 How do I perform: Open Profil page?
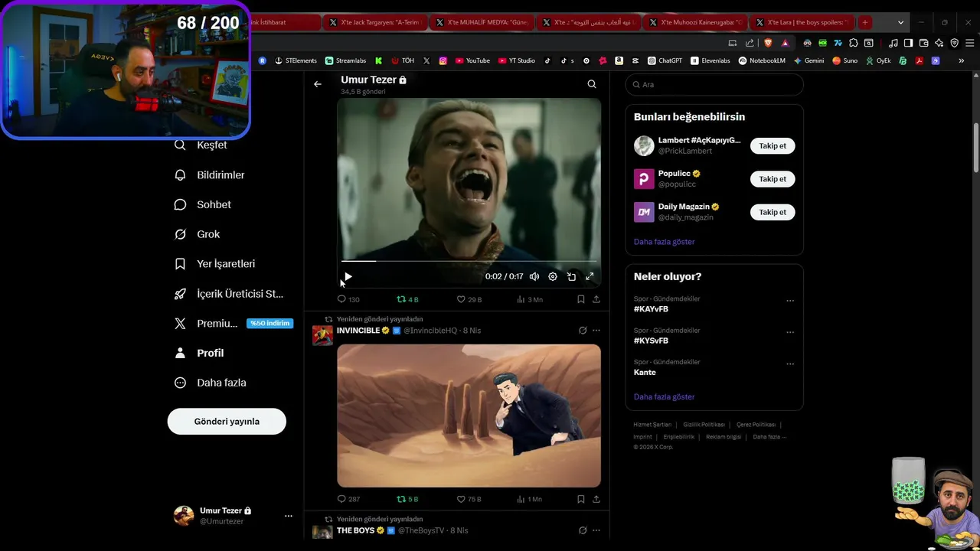coord(200,353)
